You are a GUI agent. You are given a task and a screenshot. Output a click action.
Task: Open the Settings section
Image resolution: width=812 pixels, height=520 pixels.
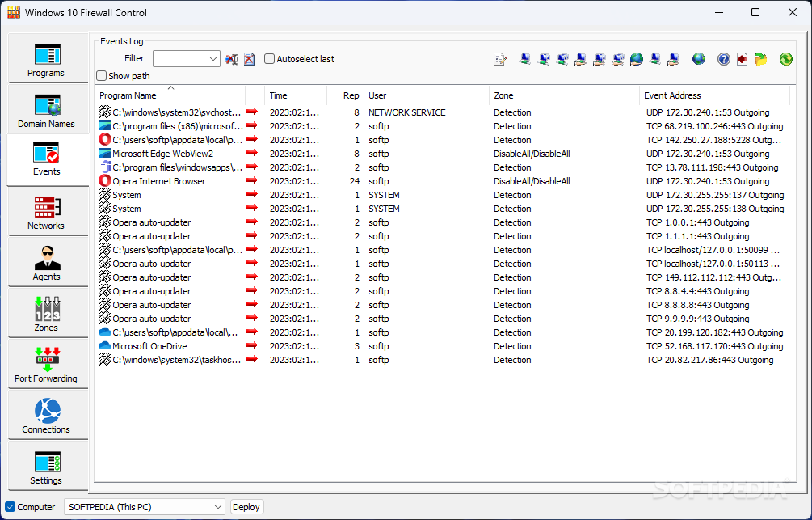coord(47,466)
